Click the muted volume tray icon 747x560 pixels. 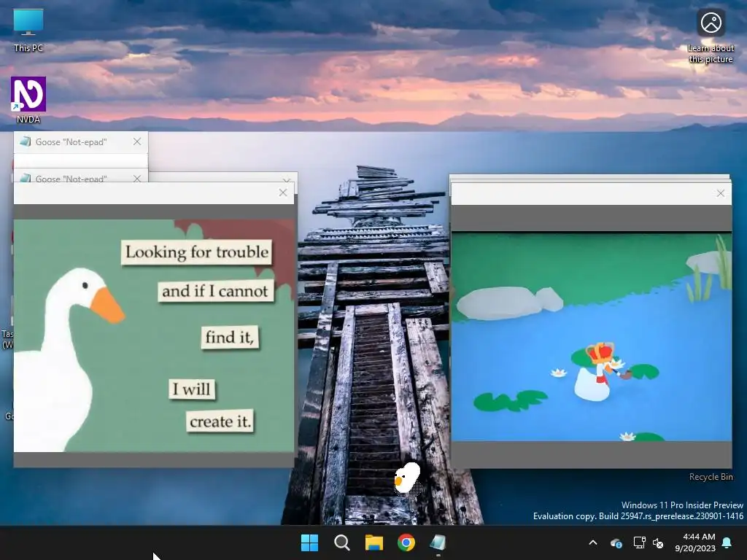pyautogui.click(x=659, y=542)
